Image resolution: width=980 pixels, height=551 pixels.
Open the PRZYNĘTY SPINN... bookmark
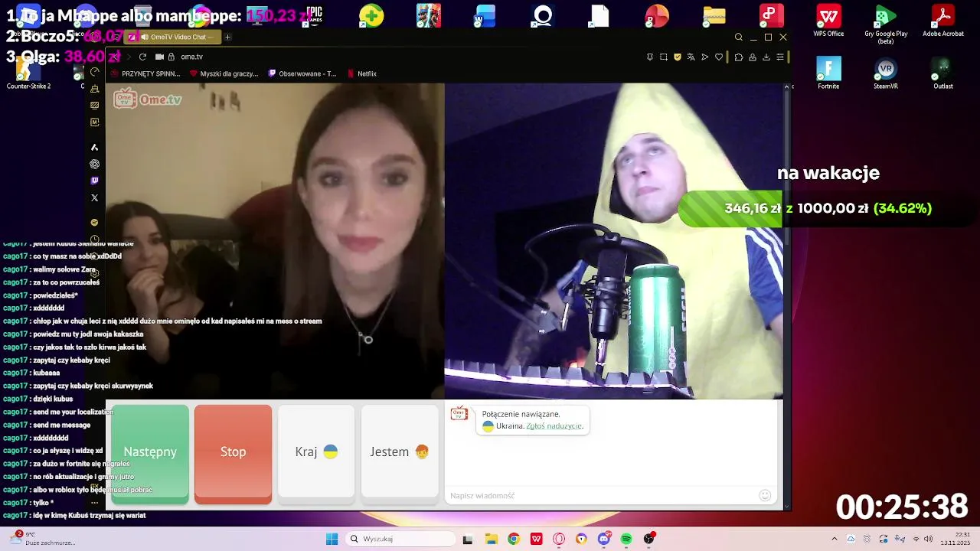tap(145, 73)
